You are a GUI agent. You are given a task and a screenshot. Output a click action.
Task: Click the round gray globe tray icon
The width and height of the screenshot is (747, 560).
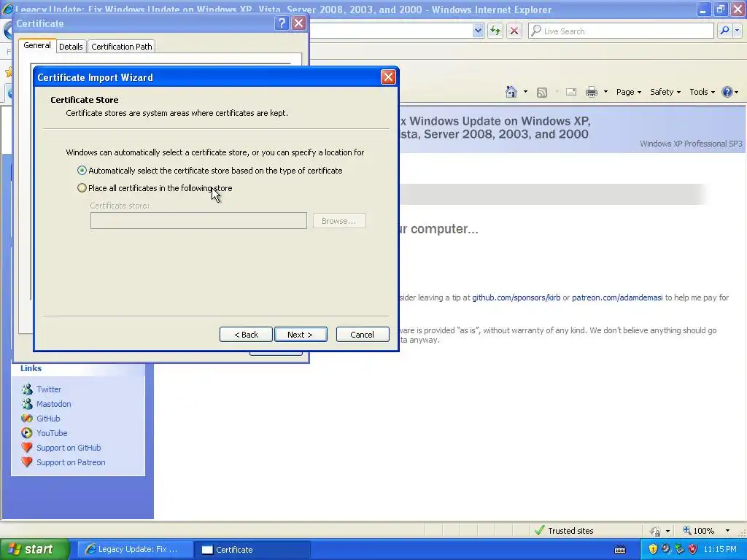pyautogui.click(x=666, y=549)
